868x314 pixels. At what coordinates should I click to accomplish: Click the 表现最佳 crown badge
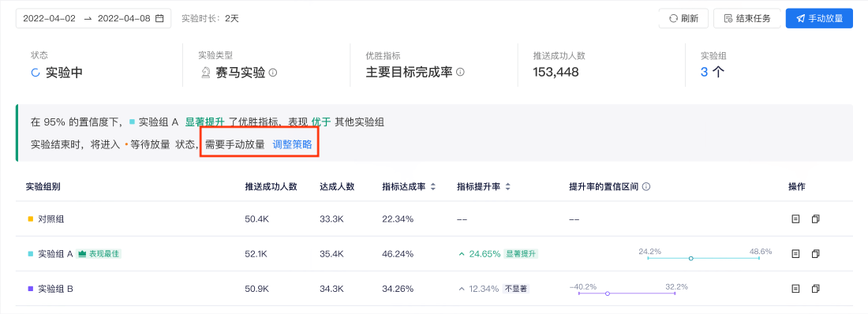coord(99,253)
